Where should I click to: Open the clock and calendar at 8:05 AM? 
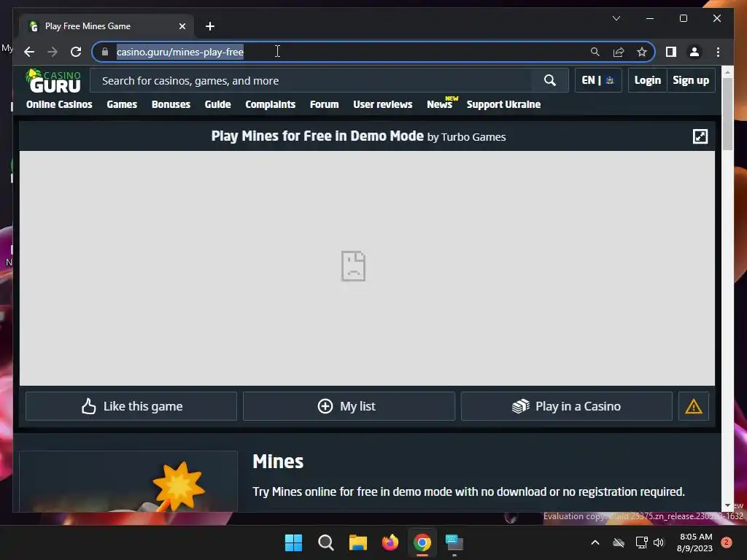695,542
